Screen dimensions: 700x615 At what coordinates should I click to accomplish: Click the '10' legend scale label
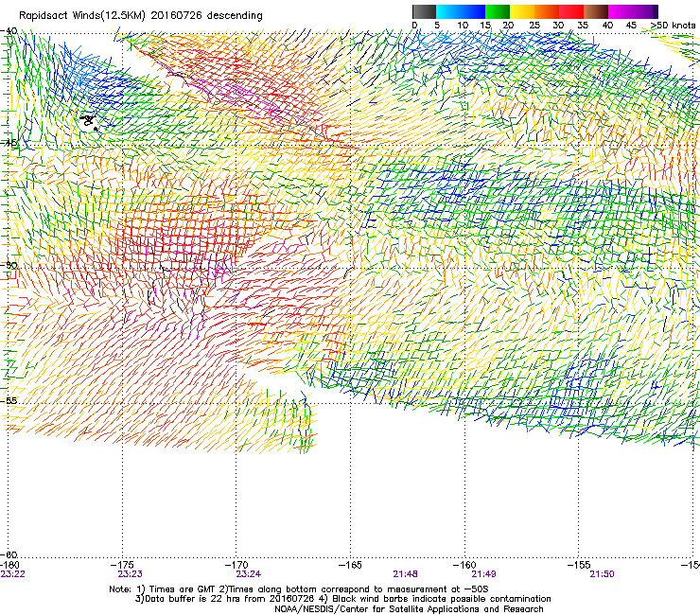(x=463, y=26)
